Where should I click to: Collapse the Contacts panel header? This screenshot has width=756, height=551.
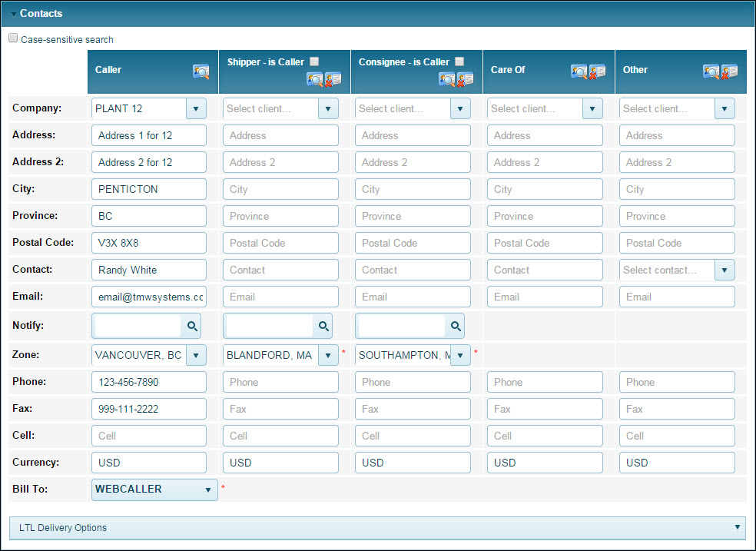[x=14, y=14]
